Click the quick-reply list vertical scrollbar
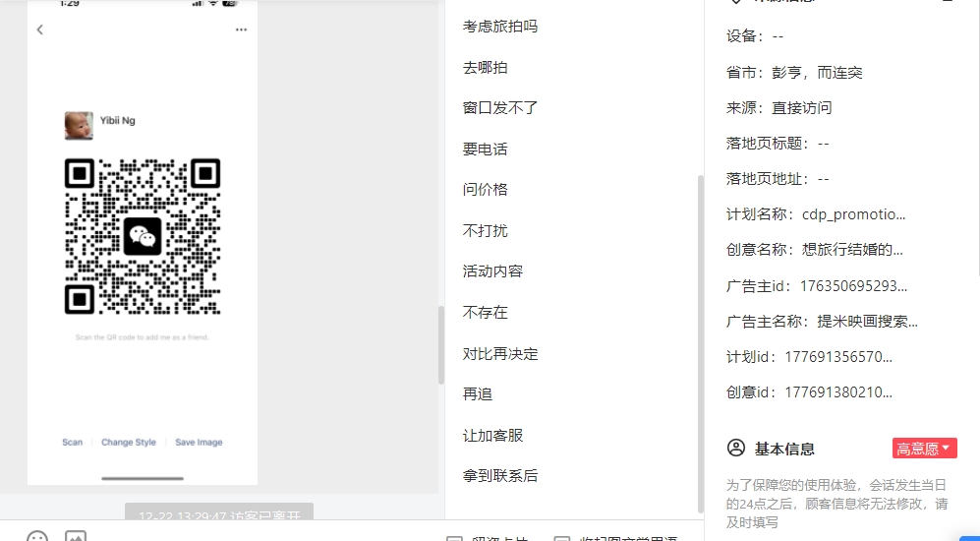Screen dimensions: 980x541 coord(701,344)
